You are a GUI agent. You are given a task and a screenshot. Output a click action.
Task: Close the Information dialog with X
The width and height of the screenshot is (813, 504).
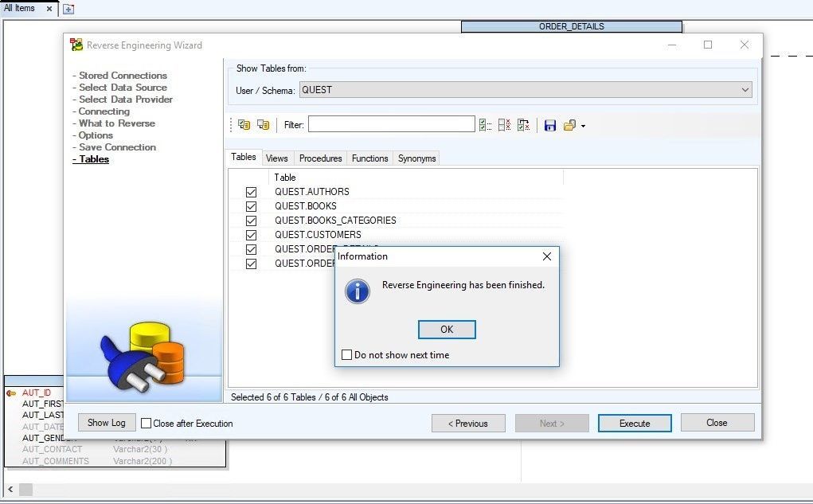point(546,256)
